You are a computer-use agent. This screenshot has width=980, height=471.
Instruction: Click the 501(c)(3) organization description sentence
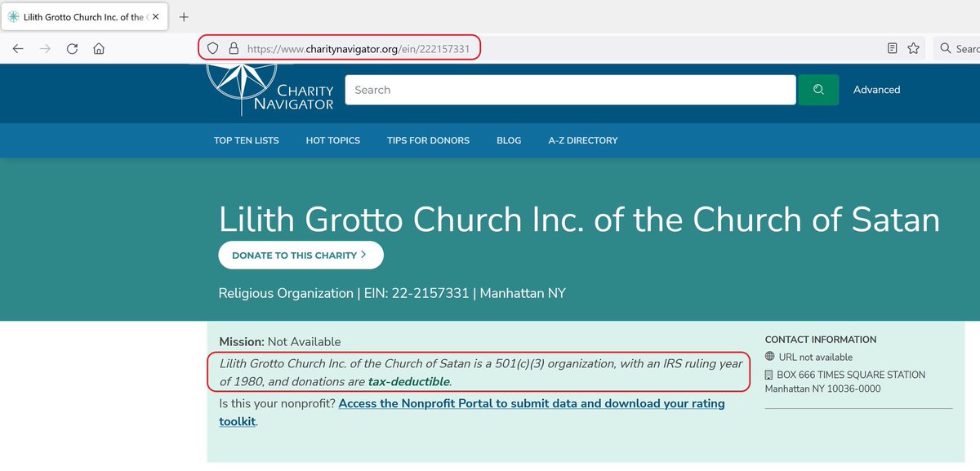[x=481, y=372]
